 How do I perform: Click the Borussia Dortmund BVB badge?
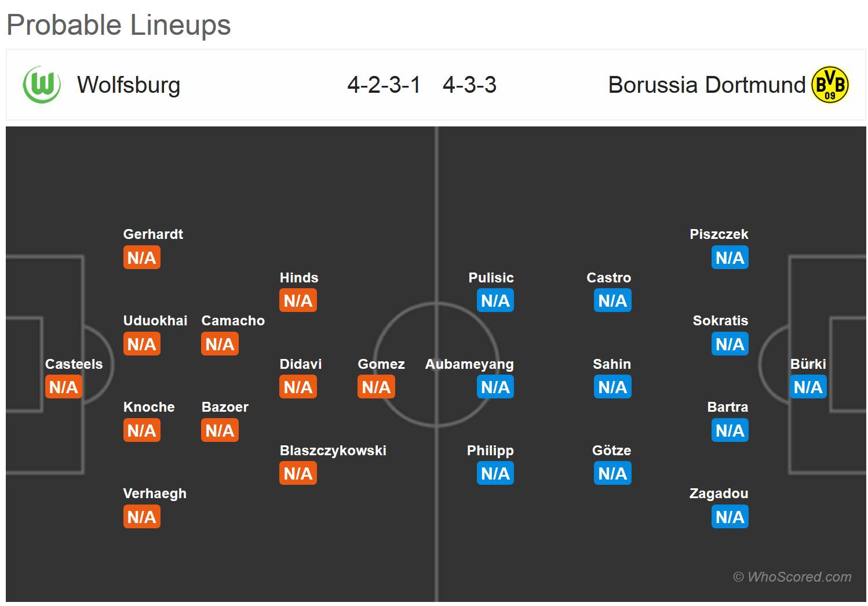pos(830,85)
